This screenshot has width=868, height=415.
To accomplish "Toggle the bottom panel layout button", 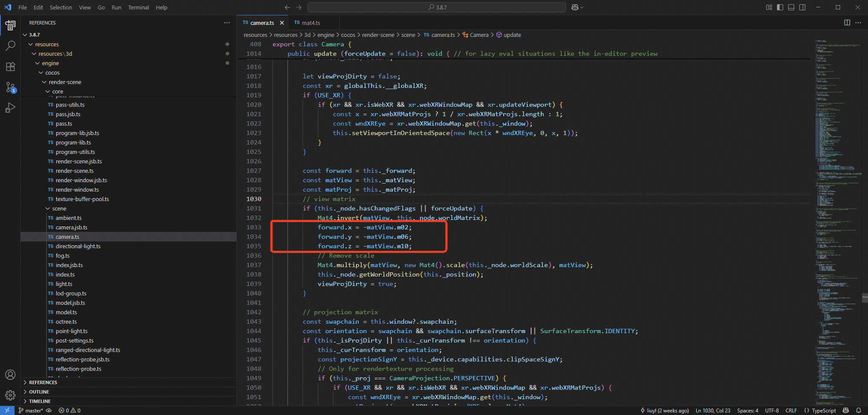I will pyautogui.click(x=791, y=7).
